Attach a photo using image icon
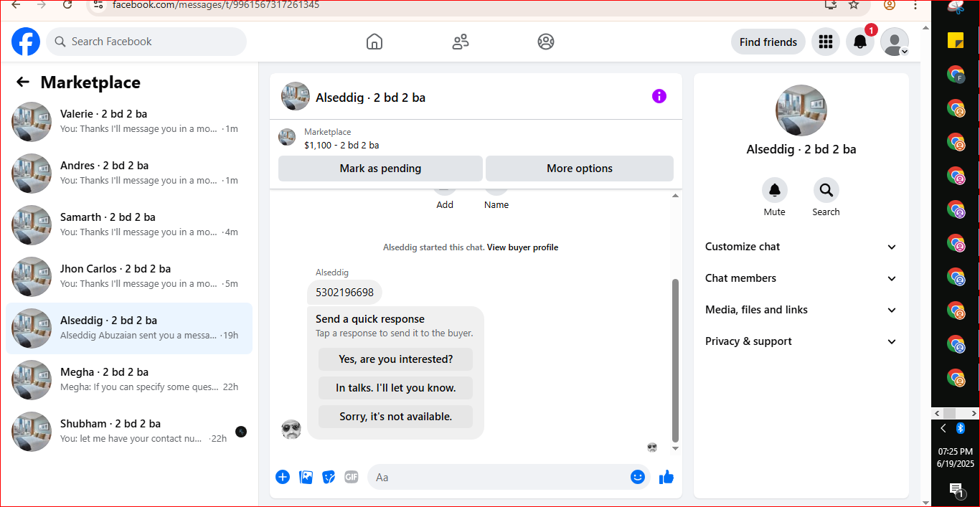This screenshot has height=507, width=980. tap(306, 477)
